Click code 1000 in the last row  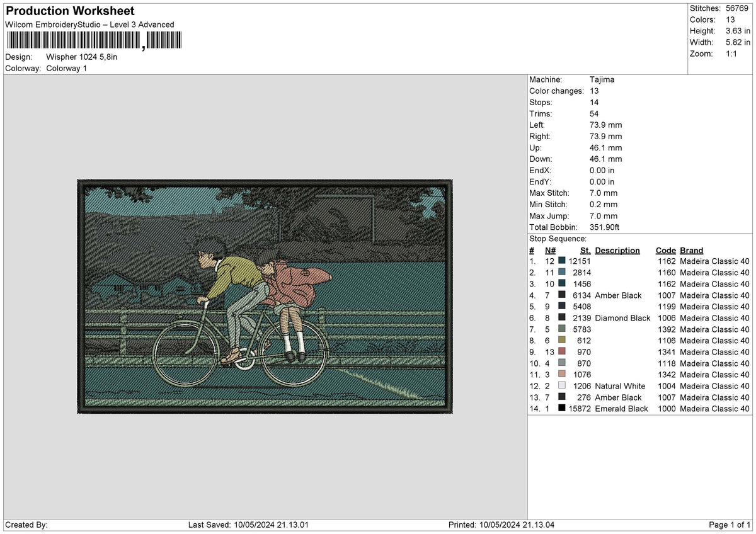(667, 408)
